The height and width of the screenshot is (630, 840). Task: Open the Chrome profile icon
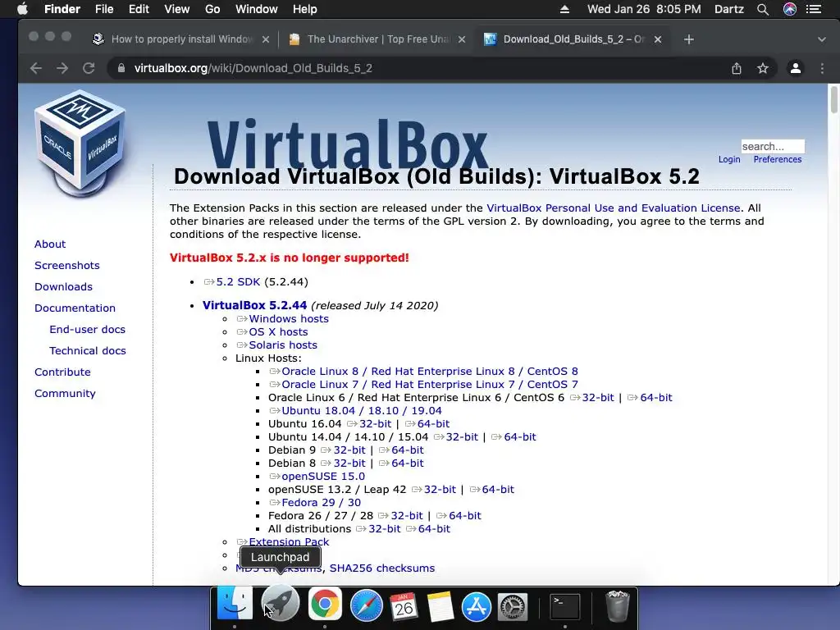[x=796, y=68]
